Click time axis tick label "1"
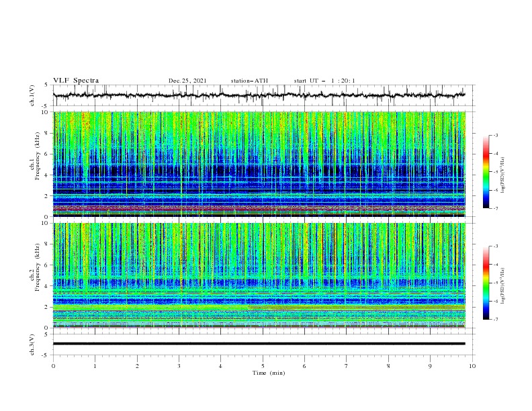 point(95,366)
